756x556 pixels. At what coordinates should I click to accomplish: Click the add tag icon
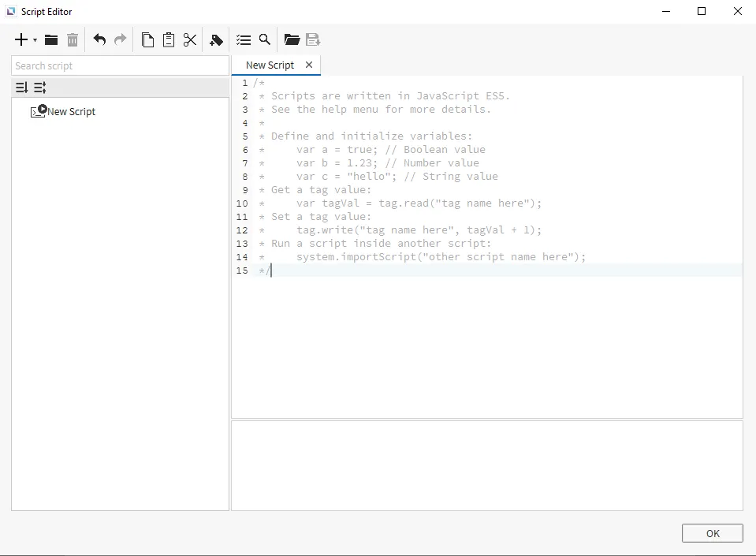click(216, 40)
